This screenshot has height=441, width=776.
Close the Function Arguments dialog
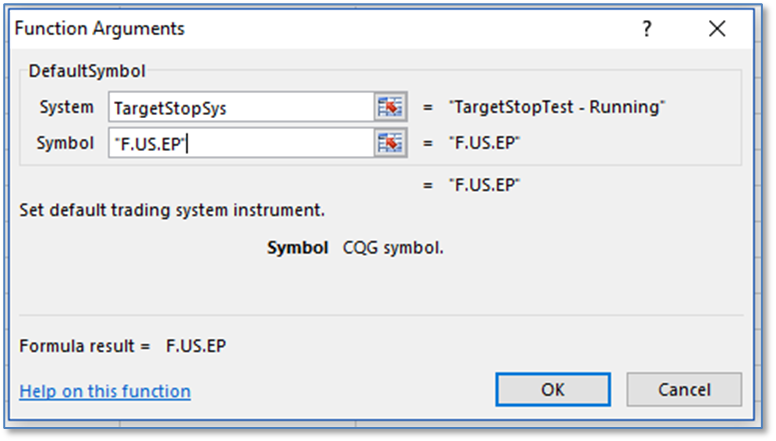coord(717,29)
